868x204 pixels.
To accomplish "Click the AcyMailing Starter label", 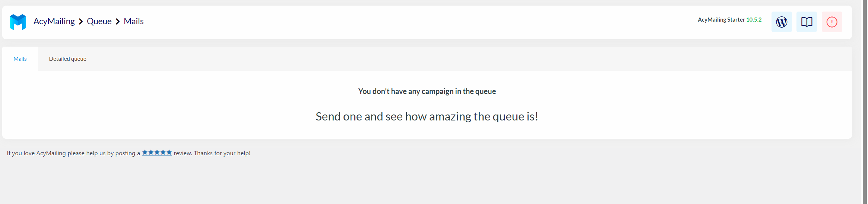I will tap(721, 20).
